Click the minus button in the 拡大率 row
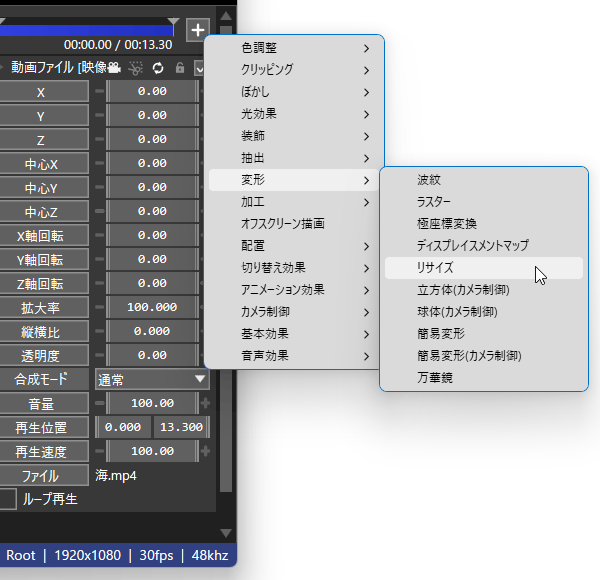600x580 pixels. (x=99, y=307)
